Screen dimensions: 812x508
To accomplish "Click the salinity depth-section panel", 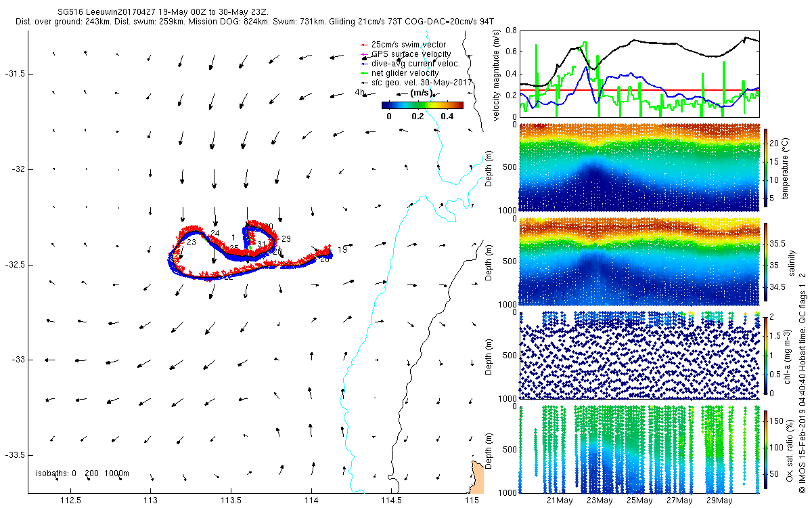I will point(639,261).
